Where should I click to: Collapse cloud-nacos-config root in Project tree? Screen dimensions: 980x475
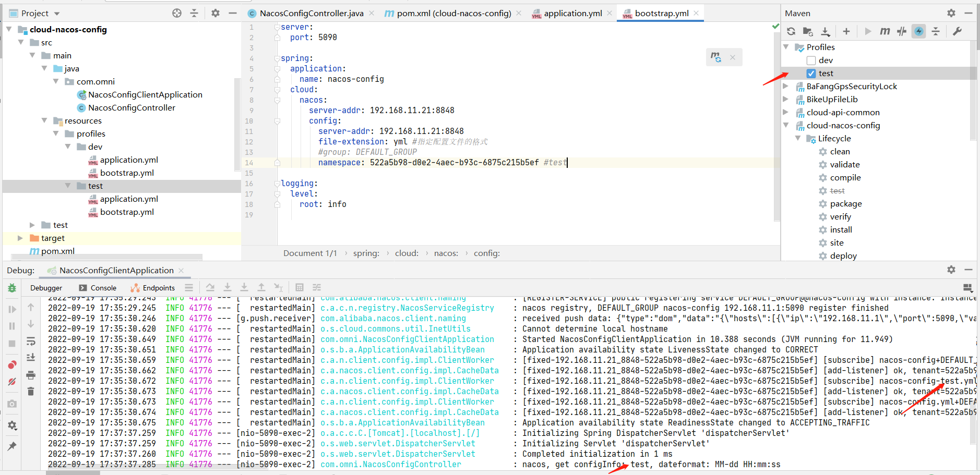(9, 30)
